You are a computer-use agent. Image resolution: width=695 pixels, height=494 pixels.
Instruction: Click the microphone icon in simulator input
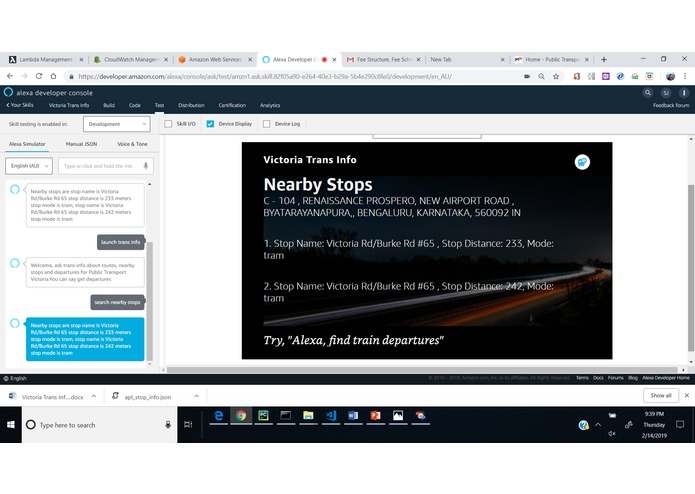tap(145, 166)
